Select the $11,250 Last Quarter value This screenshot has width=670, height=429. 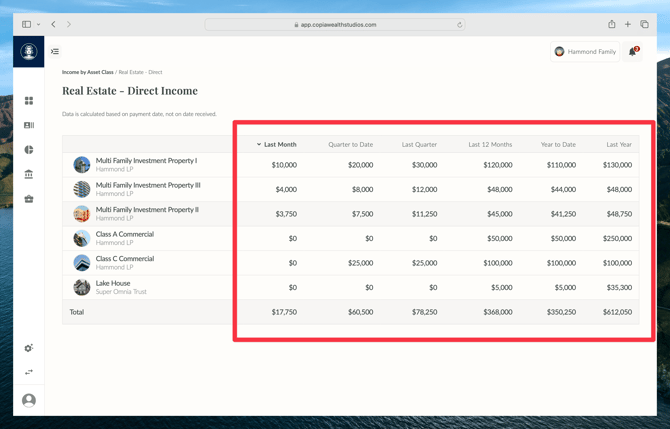click(425, 214)
